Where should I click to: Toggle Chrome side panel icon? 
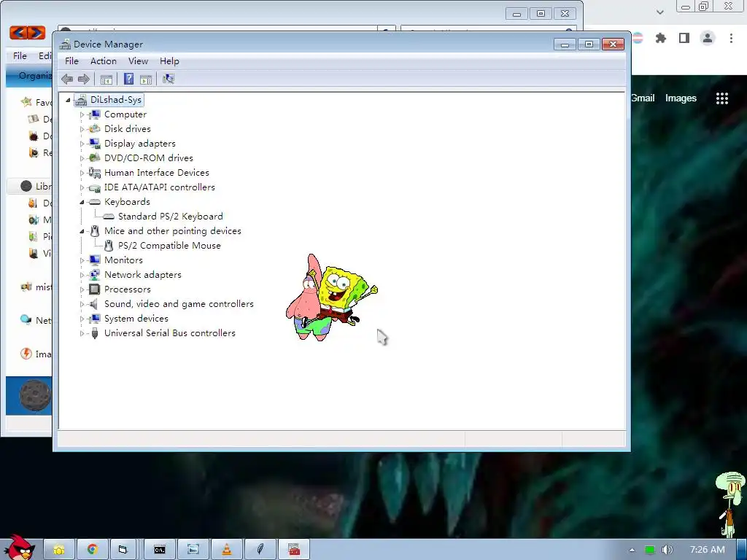(x=684, y=38)
